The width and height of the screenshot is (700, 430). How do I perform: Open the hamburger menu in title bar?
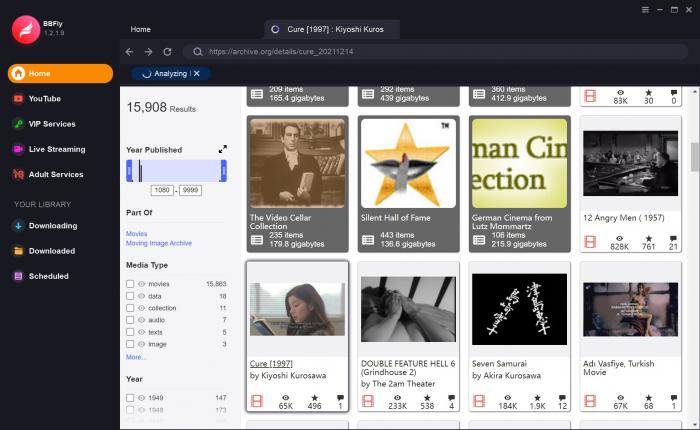tap(645, 10)
